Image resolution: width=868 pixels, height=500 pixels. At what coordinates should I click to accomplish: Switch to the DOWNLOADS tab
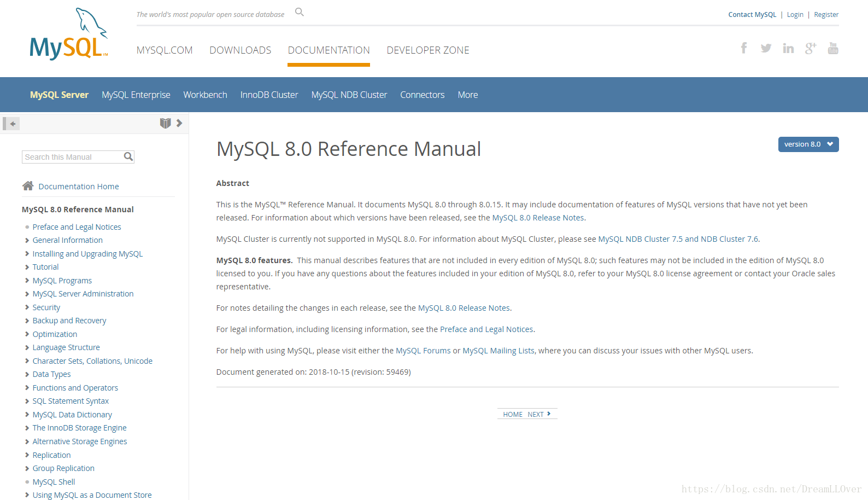pyautogui.click(x=241, y=50)
